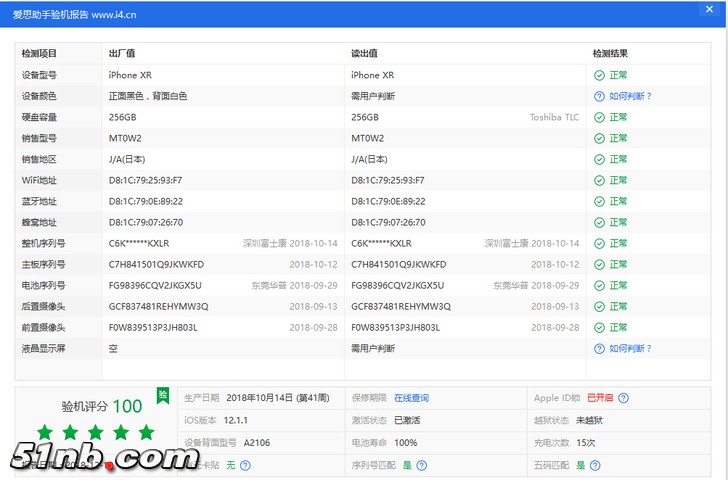Click the help icon beside the 无 卡贴 value
The height and width of the screenshot is (480, 728).
tap(245, 465)
